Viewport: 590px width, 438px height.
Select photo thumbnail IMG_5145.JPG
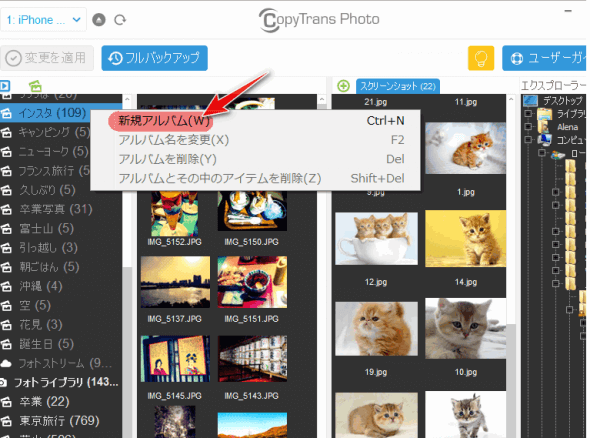175,359
